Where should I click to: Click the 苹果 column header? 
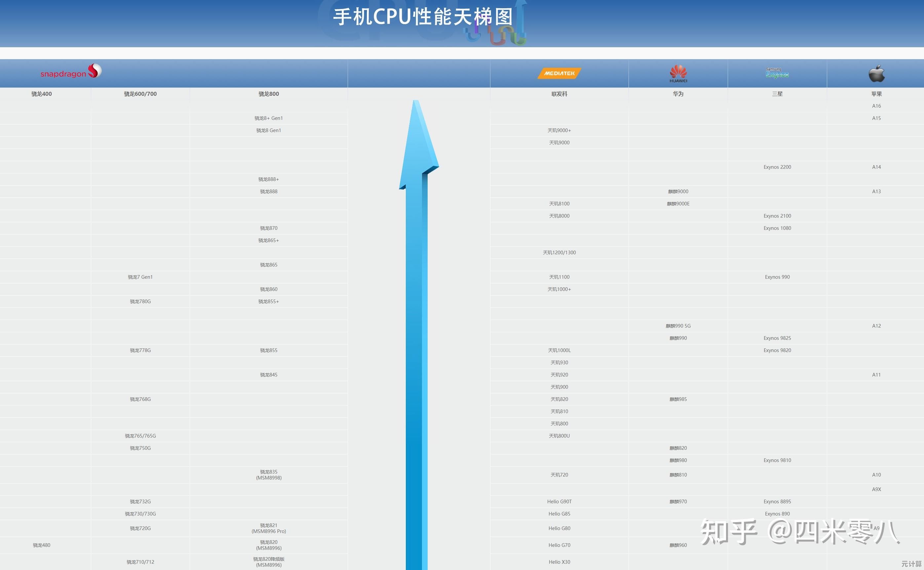(x=876, y=93)
